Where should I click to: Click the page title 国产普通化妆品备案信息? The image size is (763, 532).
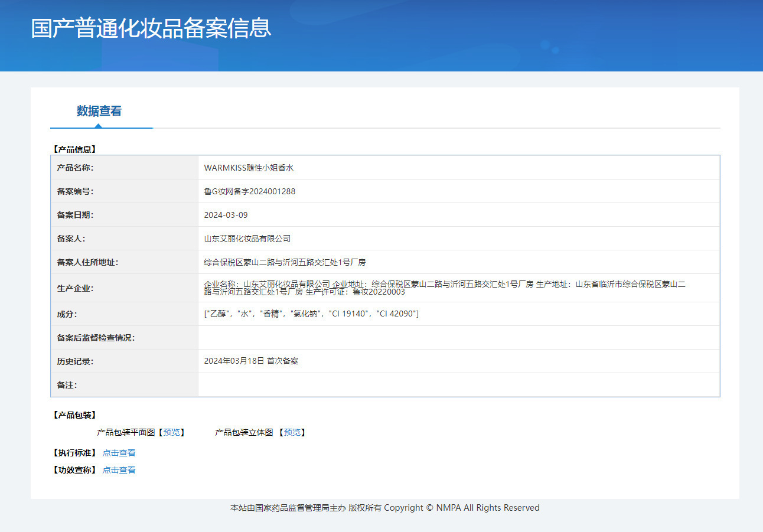(x=151, y=28)
